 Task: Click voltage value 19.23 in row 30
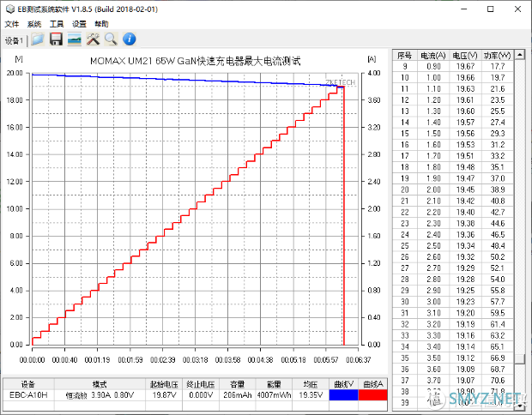[x=465, y=302]
